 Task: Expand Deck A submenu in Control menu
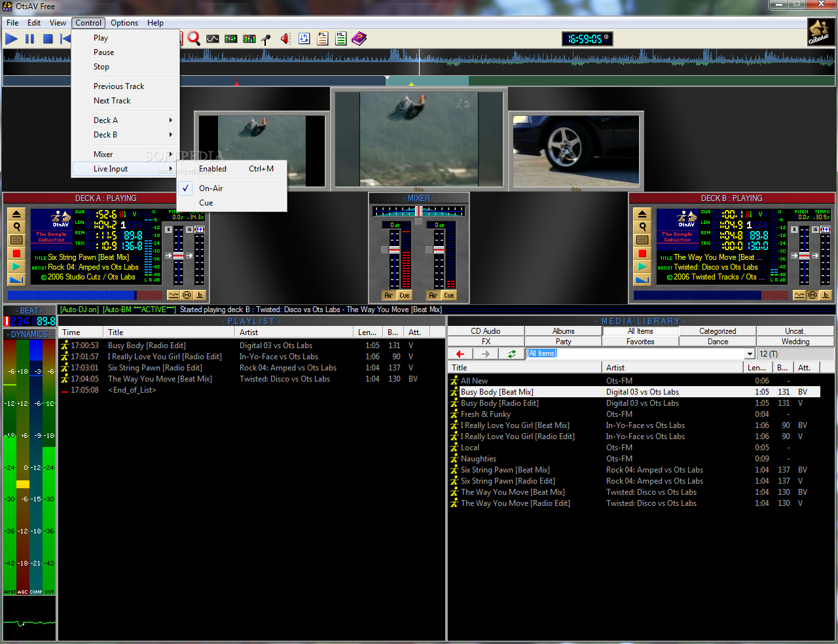point(125,120)
